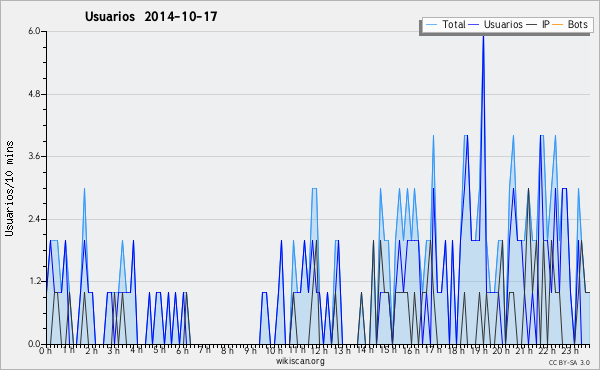Click the '0 h' x-axis label
600x370 pixels.
[46, 350]
